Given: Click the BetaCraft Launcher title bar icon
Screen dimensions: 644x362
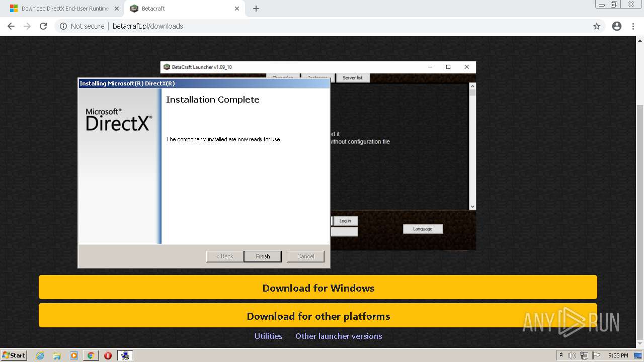Looking at the screenshot, I should pos(167,67).
